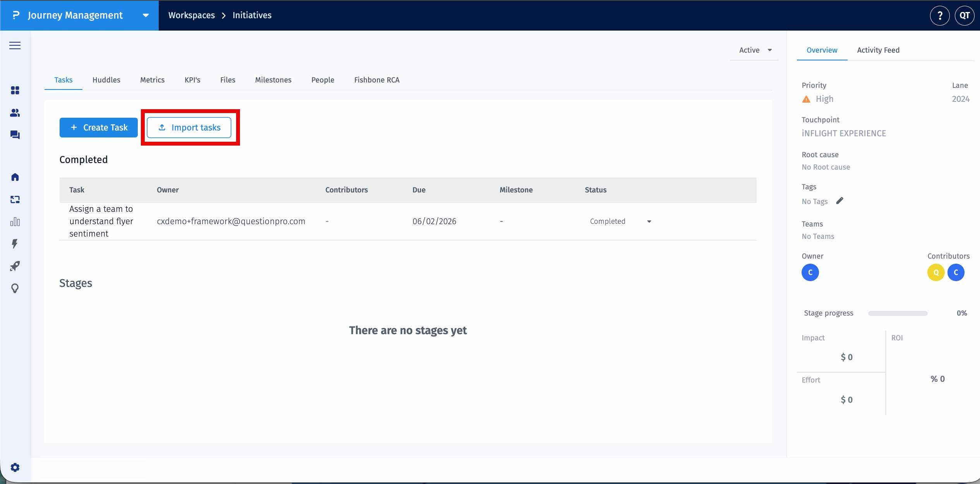The image size is (980, 484).
Task: Switch to the Activity Feed tab
Action: [x=878, y=50]
